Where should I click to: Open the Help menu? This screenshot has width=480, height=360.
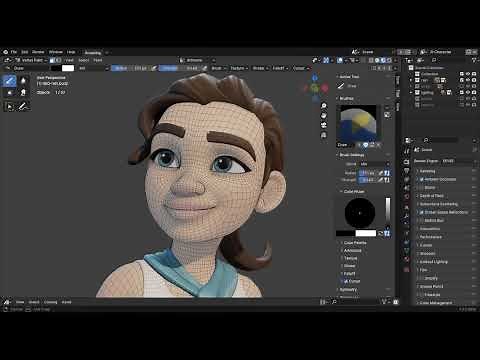coord(71,52)
